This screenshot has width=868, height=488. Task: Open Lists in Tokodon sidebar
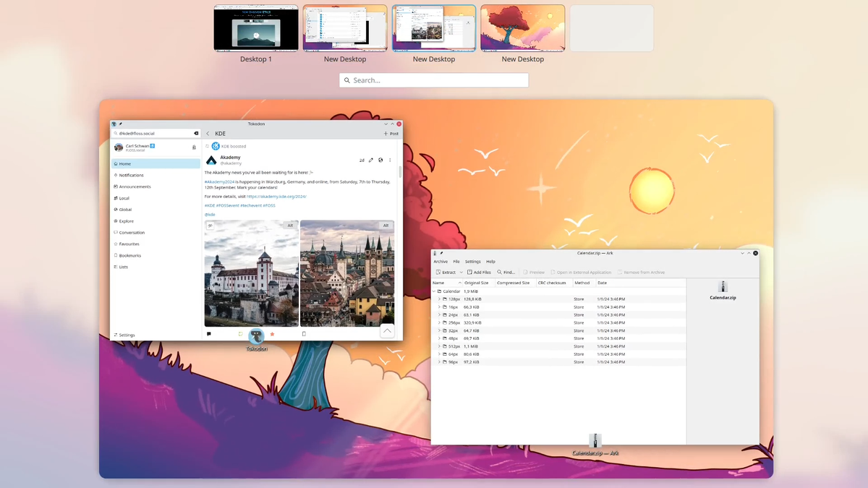coord(156,267)
